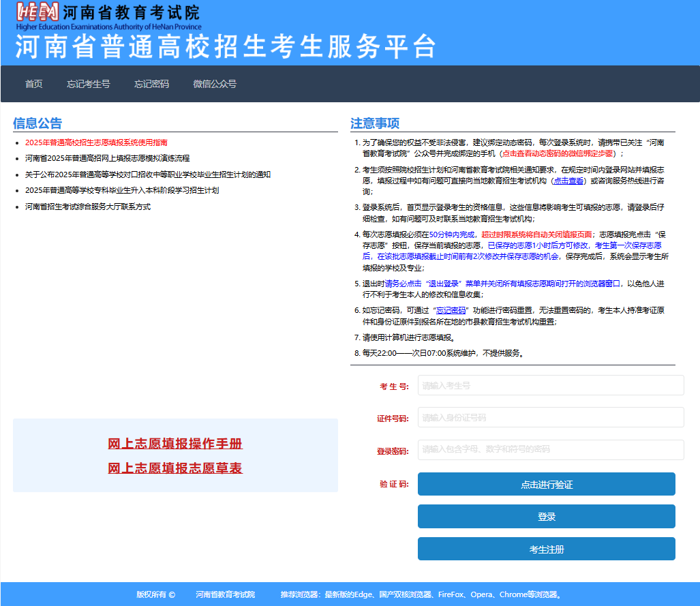700x606 pixels.
Task: Focus the 考生号 input field
Action: (x=551, y=385)
